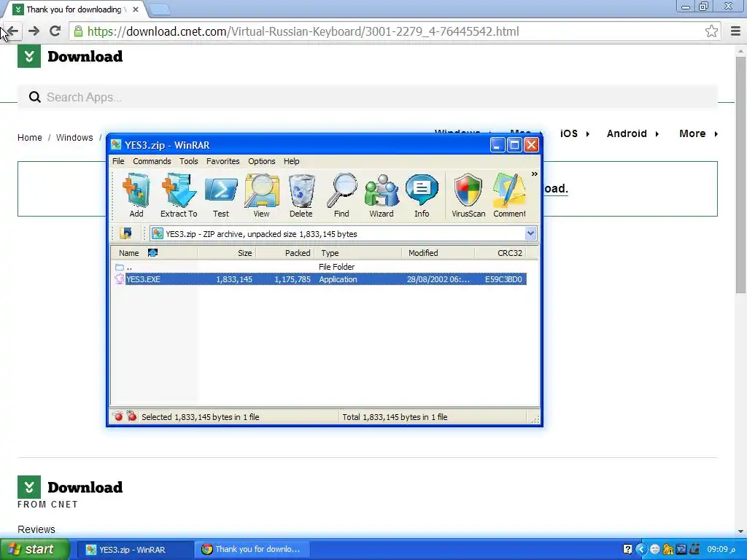Open the Help menu in WinRAR
The image size is (747, 560).
click(x=292, y=161)
